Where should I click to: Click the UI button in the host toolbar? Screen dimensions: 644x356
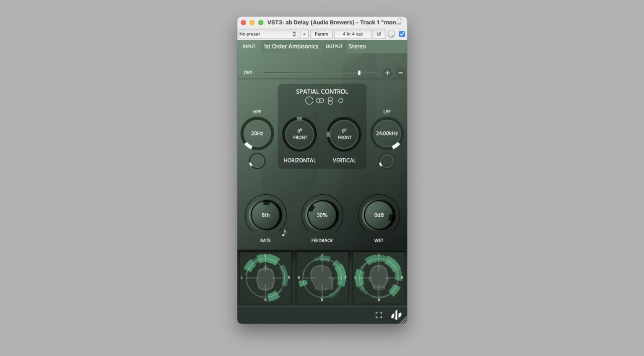point(379,34)
